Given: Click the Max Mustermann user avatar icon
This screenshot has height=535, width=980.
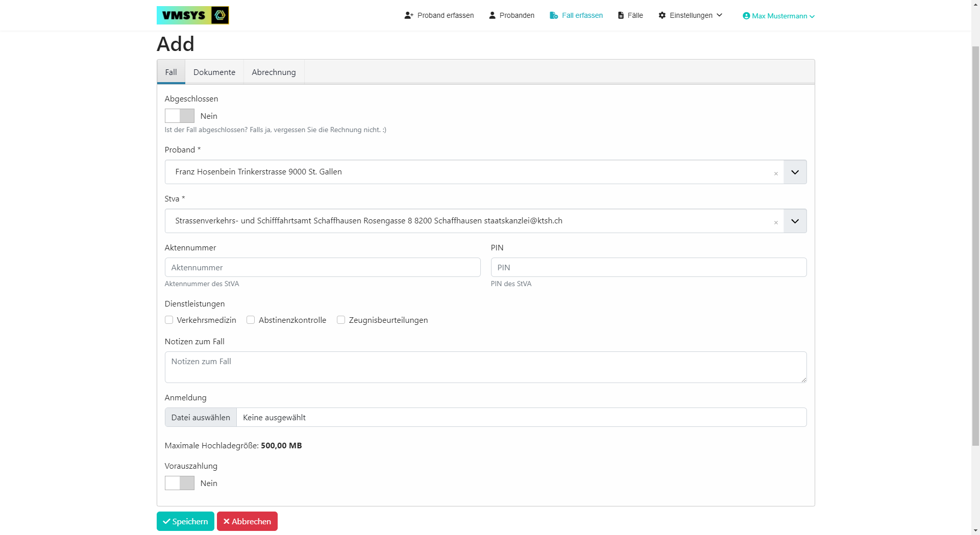Looking at the screenshot, I should (x=746, y=16).
